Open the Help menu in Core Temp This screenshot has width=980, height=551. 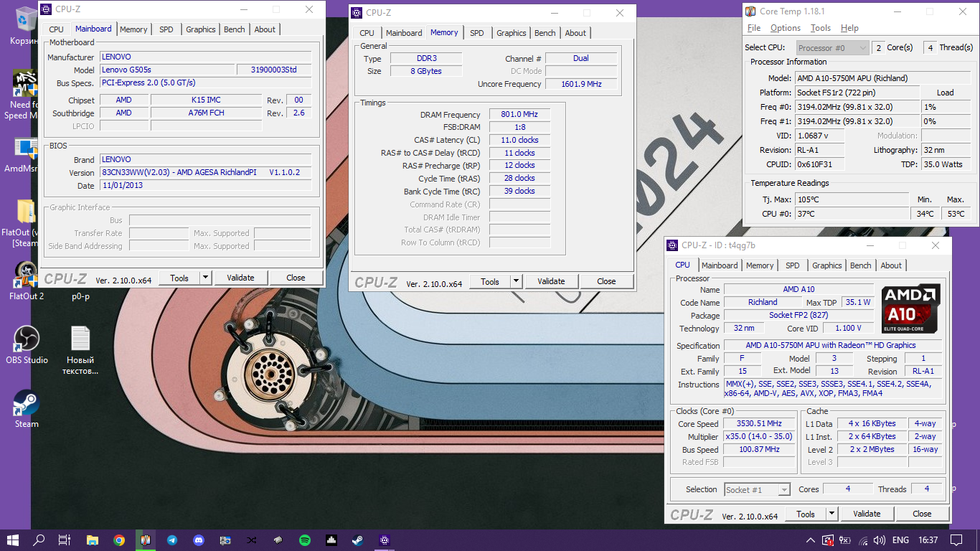pos(849,28)
